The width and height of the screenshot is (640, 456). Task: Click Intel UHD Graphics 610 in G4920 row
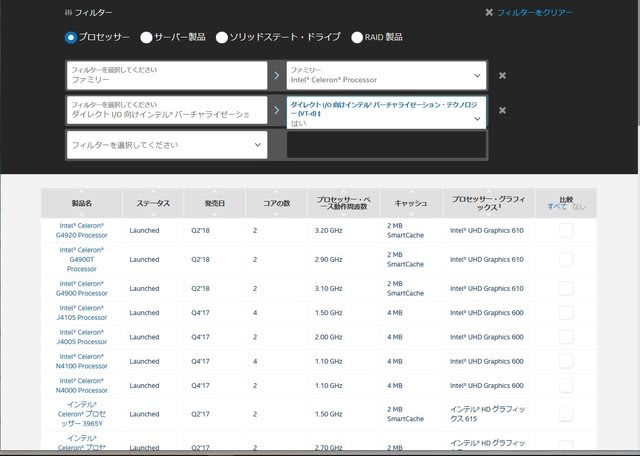coord(487,231)
